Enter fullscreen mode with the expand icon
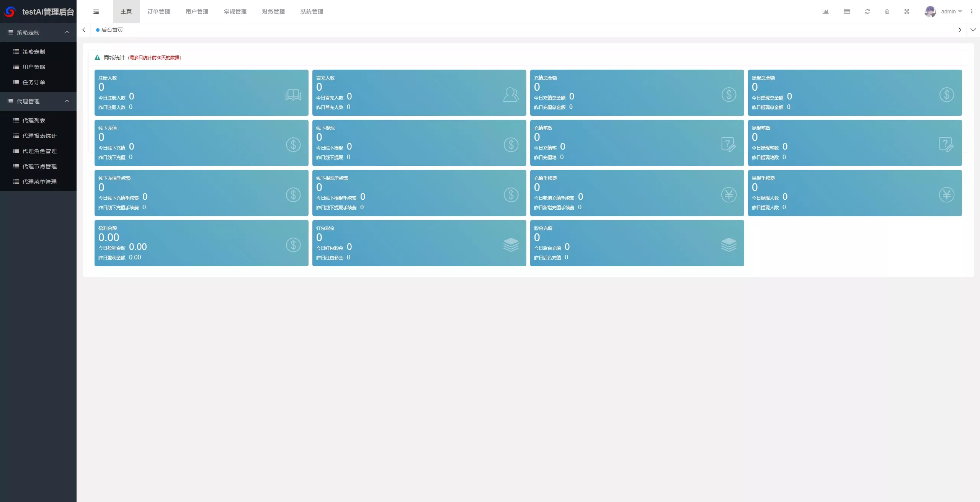Screen dimensions: 980x502 click(x=907, y=11)
